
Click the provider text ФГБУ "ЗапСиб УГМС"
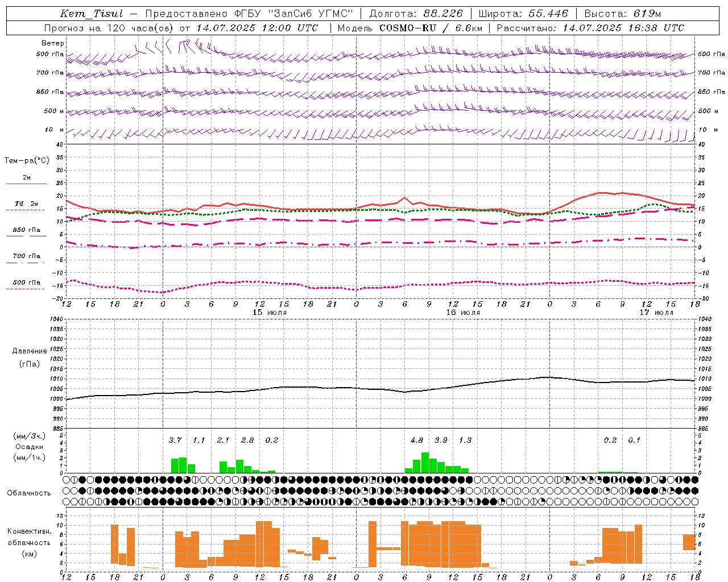click(x=293, y=14)
